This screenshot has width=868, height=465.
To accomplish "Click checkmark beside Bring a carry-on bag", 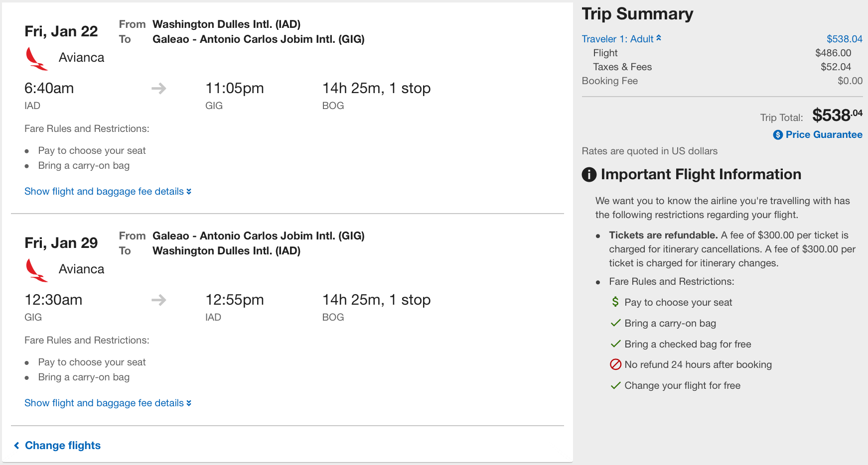I will [616, 323].
